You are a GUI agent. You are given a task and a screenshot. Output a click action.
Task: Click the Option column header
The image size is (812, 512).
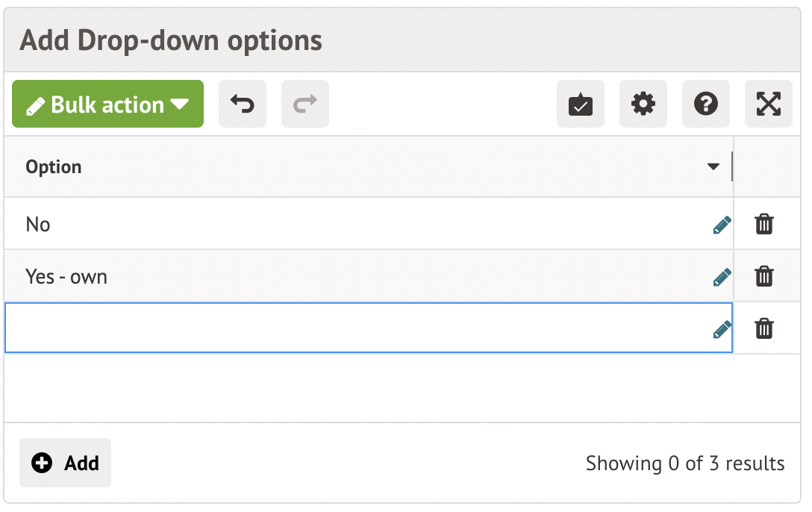click(x=54, y=166)
